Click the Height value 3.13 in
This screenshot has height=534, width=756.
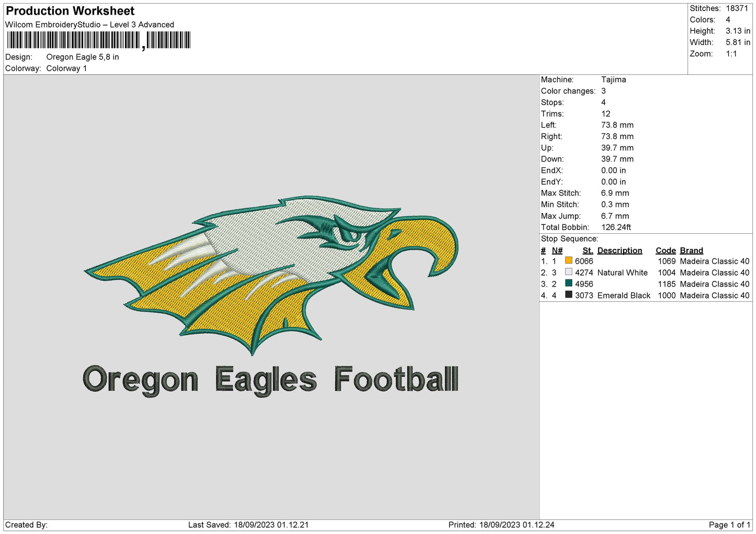pyautogui.click(x=738, y=31)
